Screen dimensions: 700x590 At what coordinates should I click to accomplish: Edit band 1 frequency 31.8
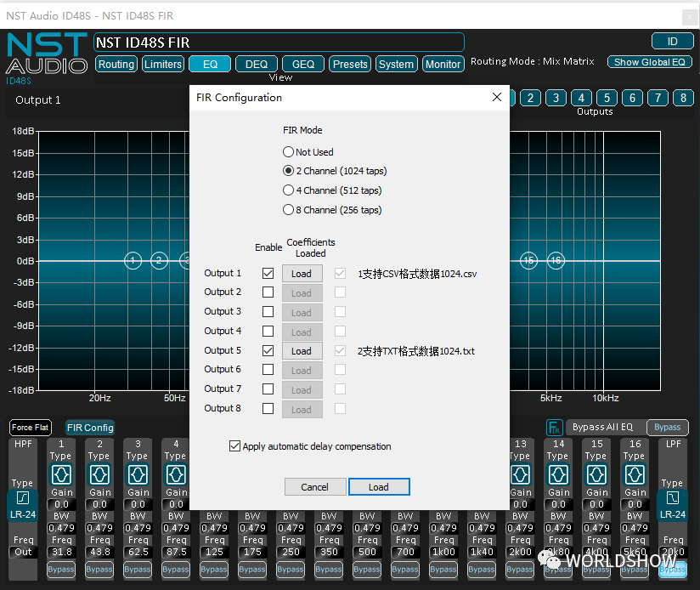(x=61, y=552)
